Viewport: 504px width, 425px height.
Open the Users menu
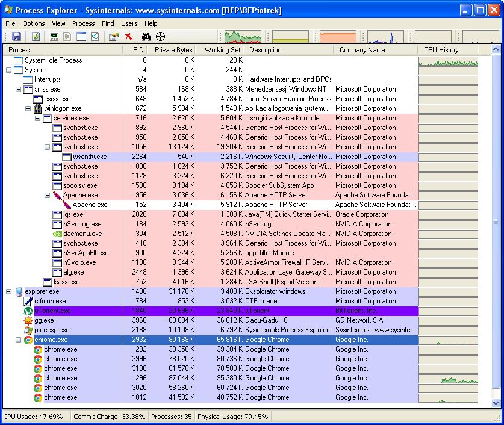[129, 23]
